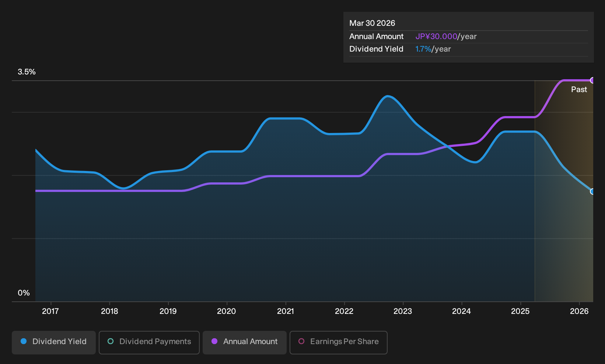
Task: Click the Dividend Yield tooltip row label
Action: point(376,49)
